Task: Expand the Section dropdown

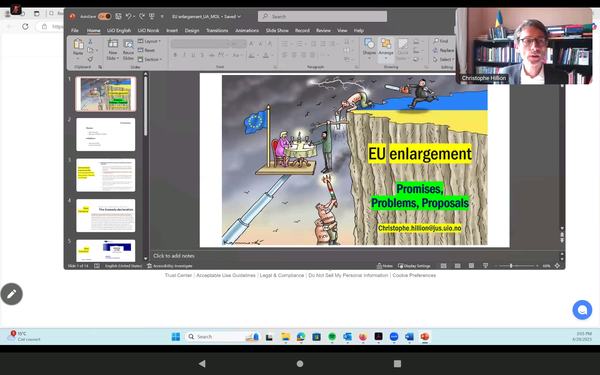Action: pyautogui.click(x=150, y=59)
